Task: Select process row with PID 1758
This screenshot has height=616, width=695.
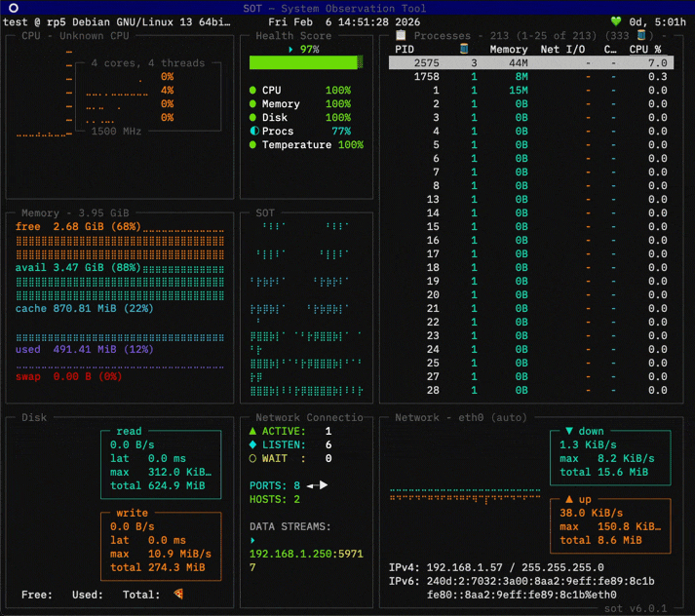Action: tap(531, 77)
